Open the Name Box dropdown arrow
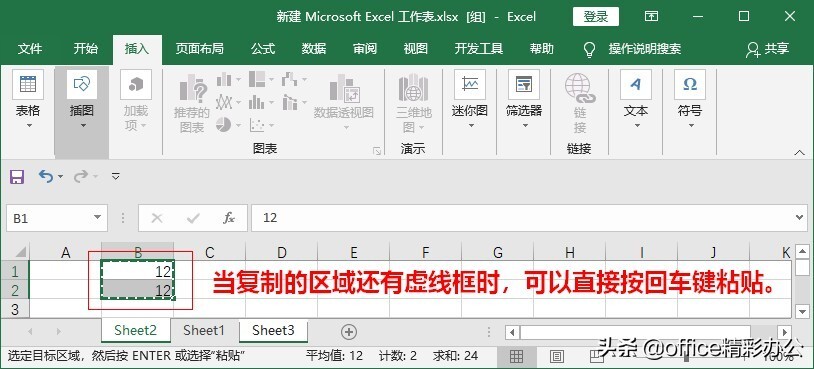Screen dimensions: 814x369 click(x=97, y=218)
